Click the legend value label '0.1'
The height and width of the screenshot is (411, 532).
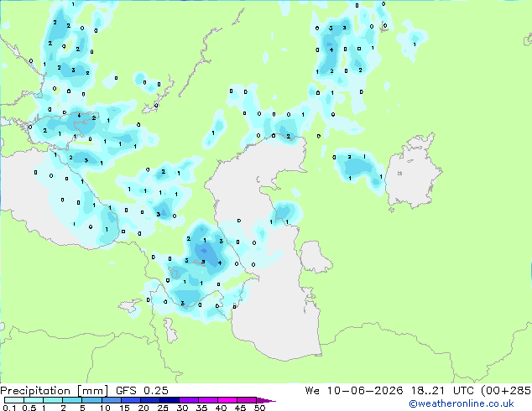click(x=9, y=408)
